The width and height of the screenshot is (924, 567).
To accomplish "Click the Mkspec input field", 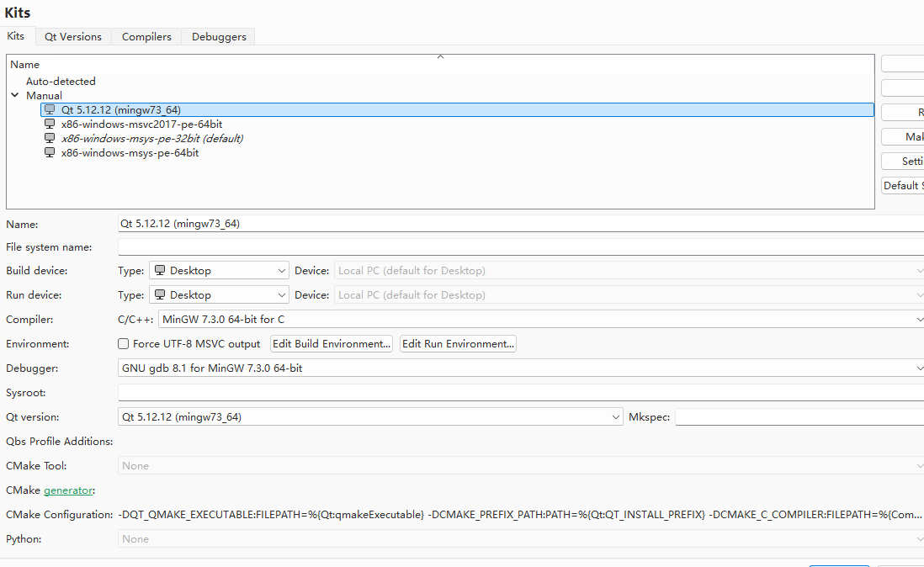I will click(x=799, y=417).
